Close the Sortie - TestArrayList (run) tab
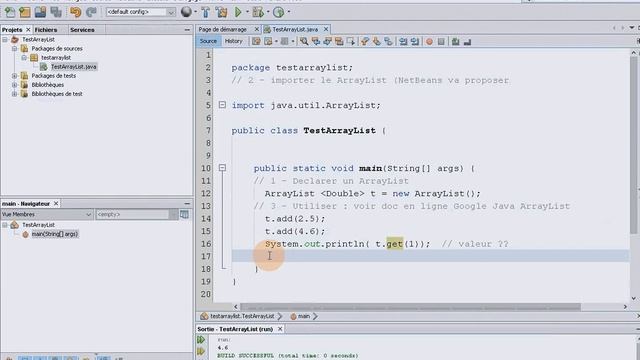640x360 pixels. (x=280, y=329)
